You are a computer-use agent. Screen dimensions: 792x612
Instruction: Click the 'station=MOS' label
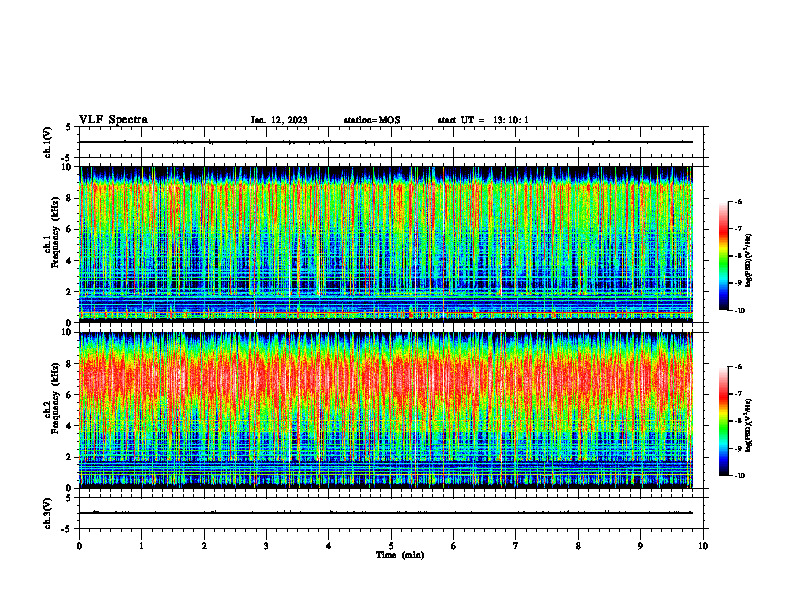[372, 120]
